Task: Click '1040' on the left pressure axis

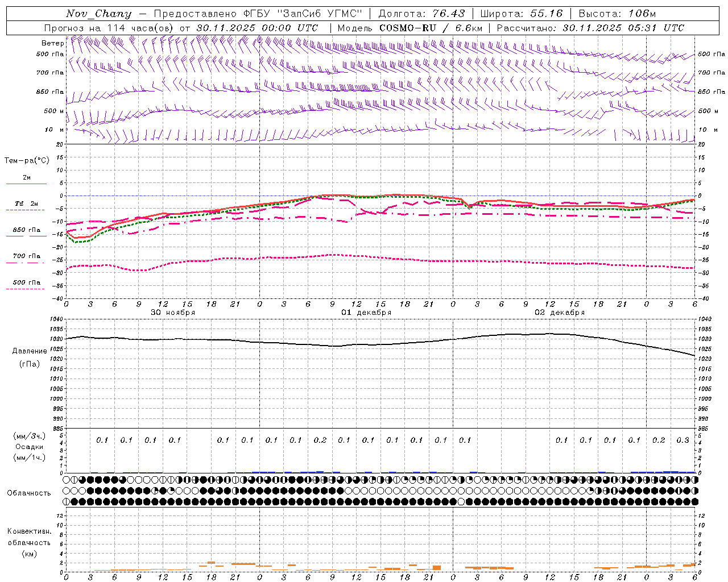Action: (57, 319)
